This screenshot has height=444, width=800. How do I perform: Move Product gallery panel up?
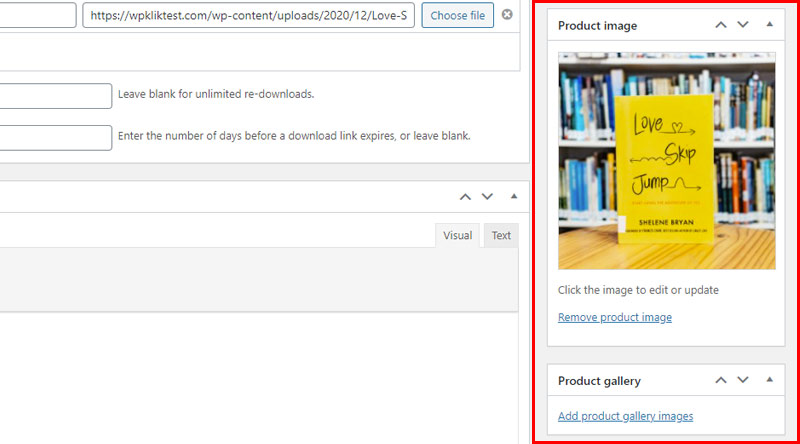(720, 380)
